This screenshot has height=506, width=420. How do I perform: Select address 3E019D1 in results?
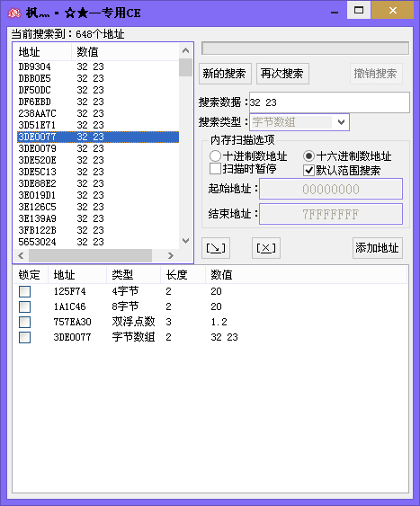coord(37,195)
